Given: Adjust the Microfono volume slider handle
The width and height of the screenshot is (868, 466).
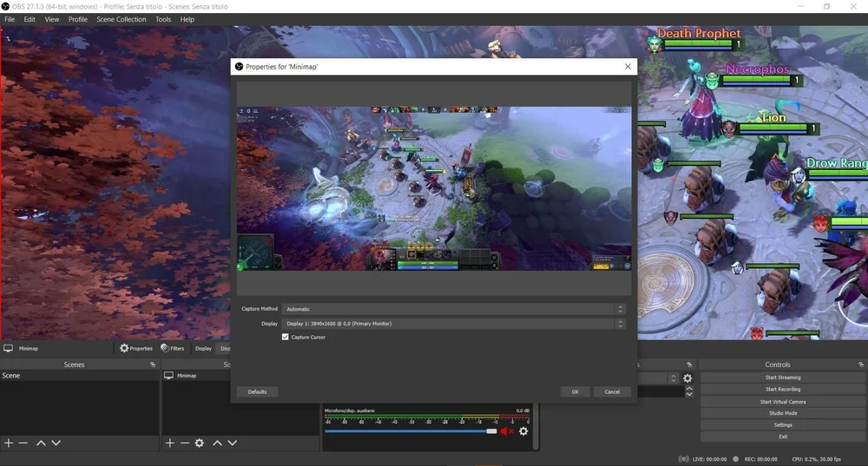Looking at the screenshot, I should [x=491, y=431].
